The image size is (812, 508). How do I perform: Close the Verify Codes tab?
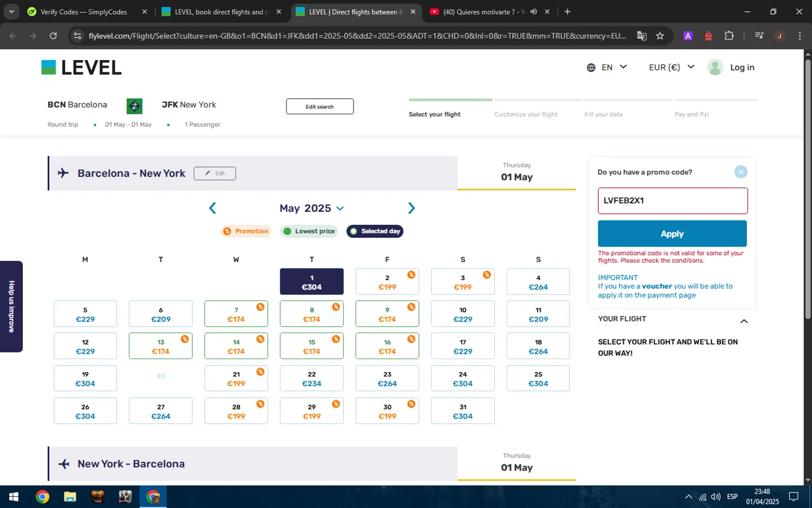tap(145, 11)
